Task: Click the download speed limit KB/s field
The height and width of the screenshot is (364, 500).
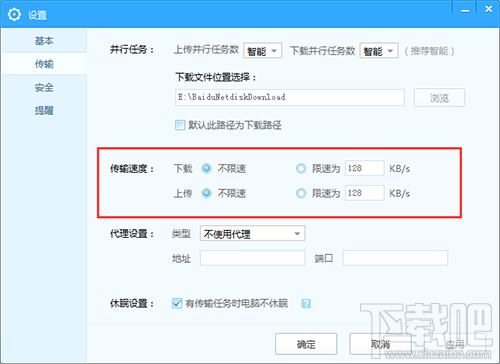Action: point(364,168)
